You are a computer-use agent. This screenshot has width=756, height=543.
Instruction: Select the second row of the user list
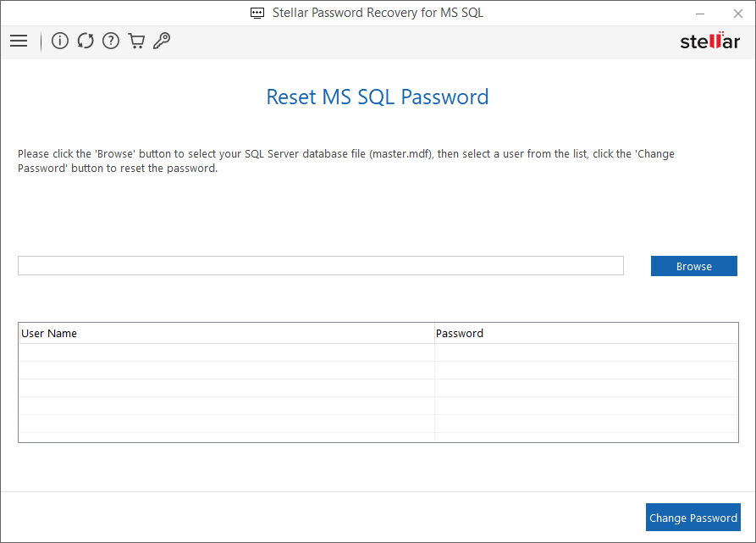pos(224,368)
